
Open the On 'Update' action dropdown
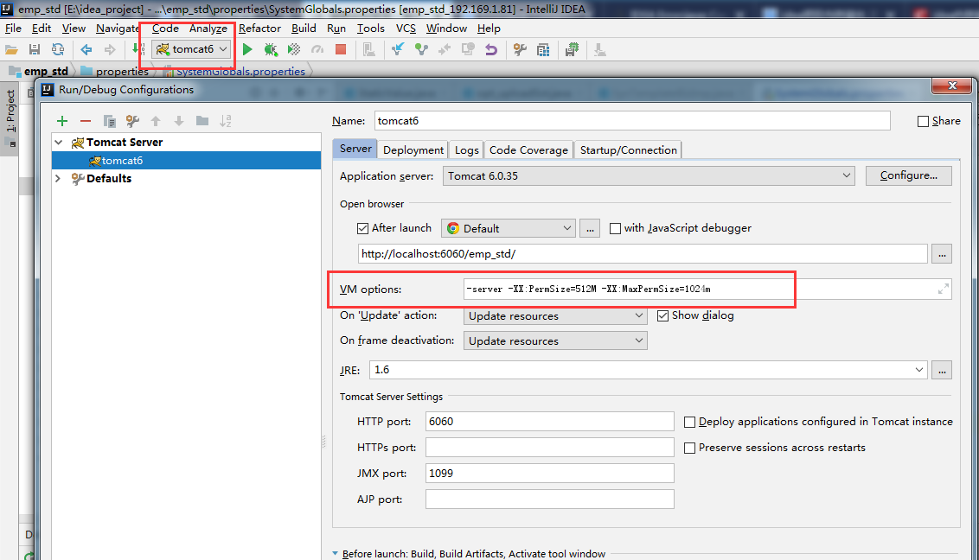tap(555, 315)
